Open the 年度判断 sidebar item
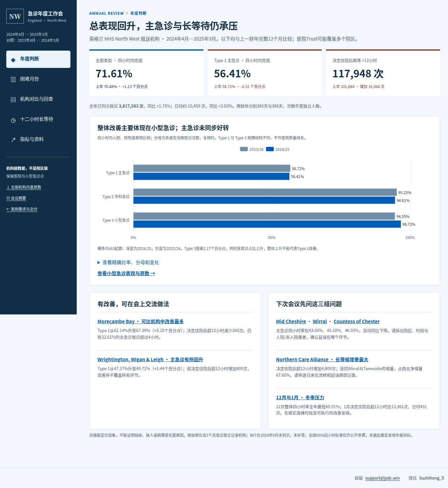The height and width of the screenshot is (488, 448). [x=38, y=59]
